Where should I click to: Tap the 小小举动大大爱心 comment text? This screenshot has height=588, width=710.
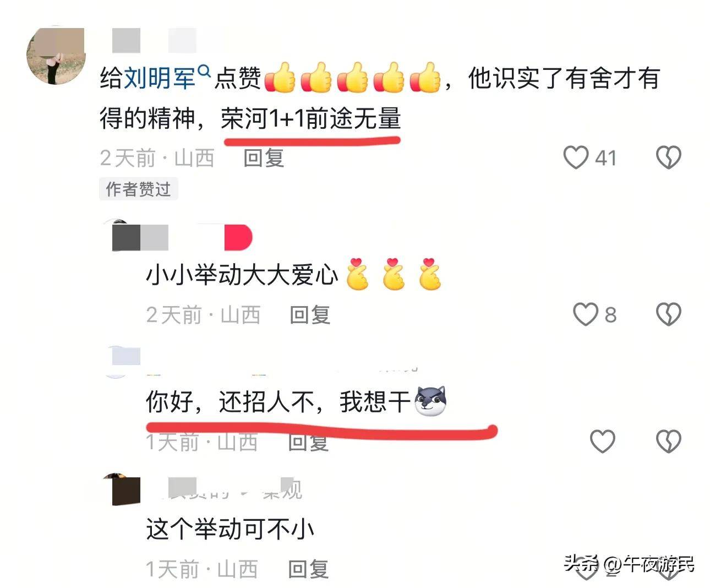click(242, 274)
